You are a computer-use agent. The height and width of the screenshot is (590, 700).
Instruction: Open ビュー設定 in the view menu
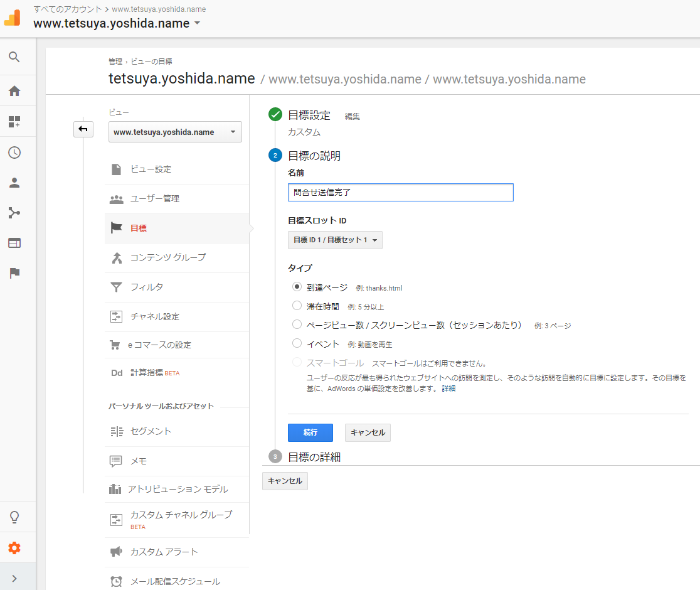151,169
